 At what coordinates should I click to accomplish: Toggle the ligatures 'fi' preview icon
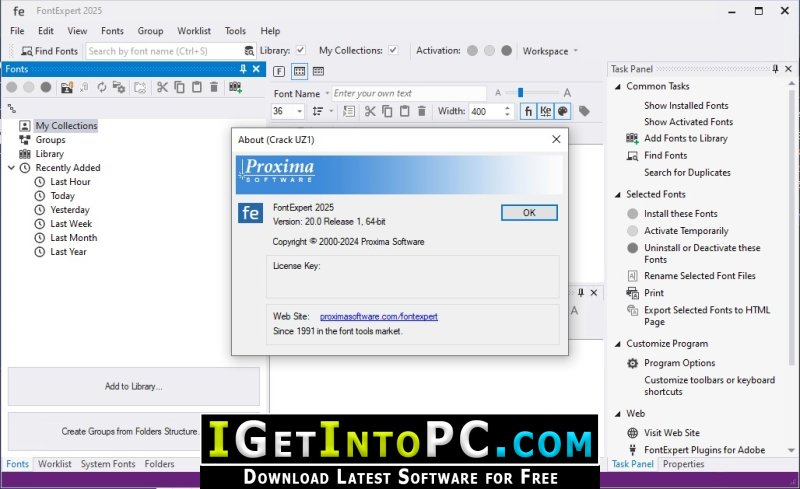[x=528, y=111]
